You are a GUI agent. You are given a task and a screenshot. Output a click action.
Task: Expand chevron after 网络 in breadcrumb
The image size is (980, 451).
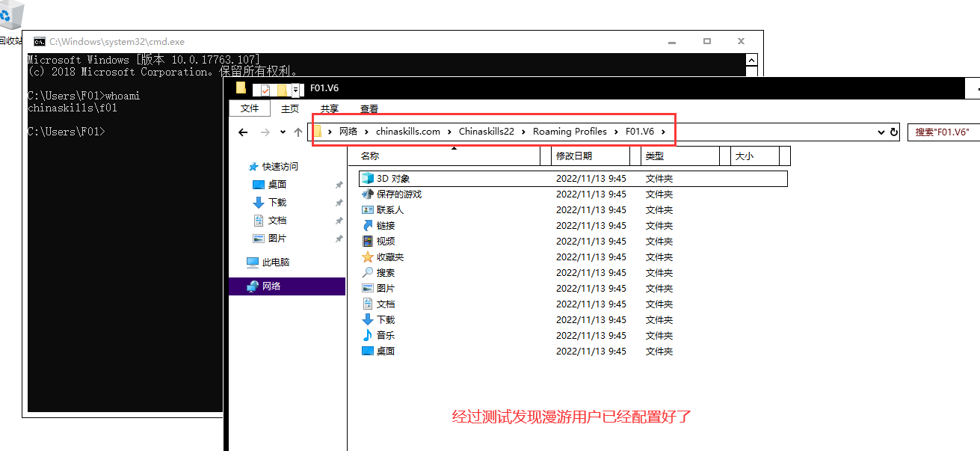click(367, 132)
